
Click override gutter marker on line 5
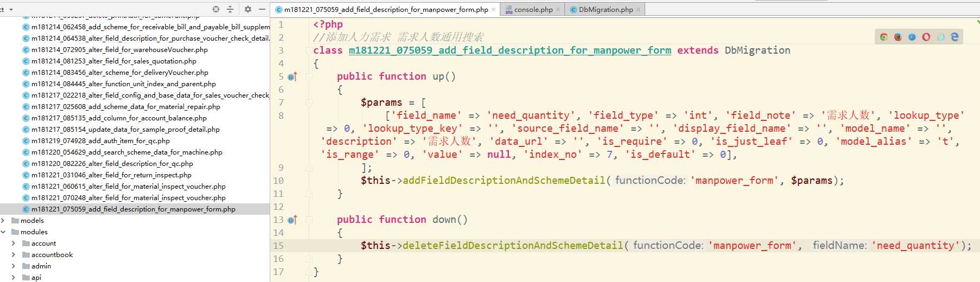pos(292,77)
